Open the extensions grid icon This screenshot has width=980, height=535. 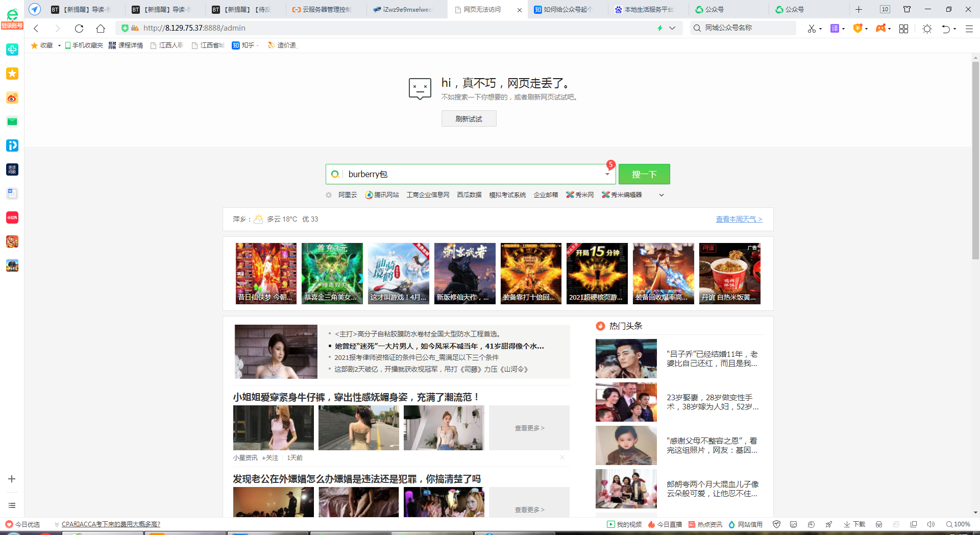(903, 29)
